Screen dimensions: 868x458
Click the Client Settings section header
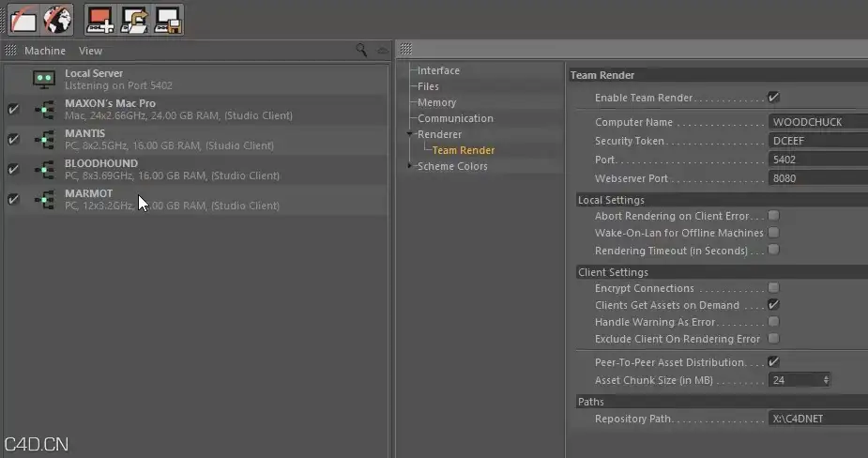tap(722, 272)
